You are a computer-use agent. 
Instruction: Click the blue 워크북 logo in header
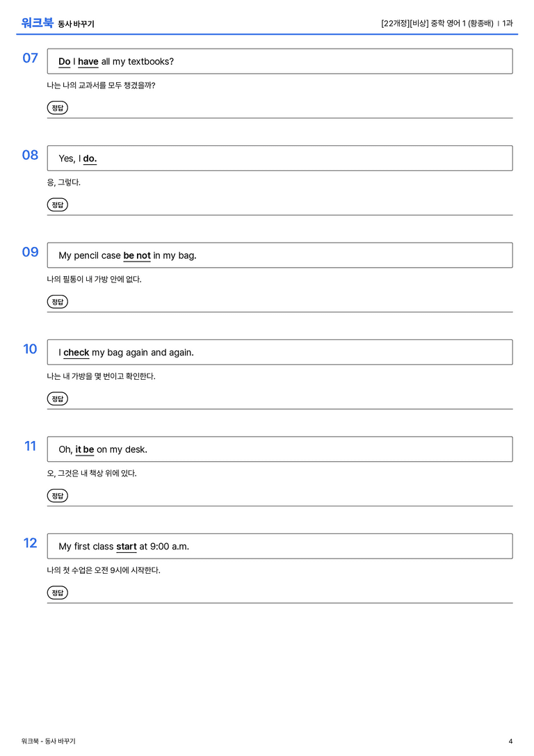[x=37, y=23]
